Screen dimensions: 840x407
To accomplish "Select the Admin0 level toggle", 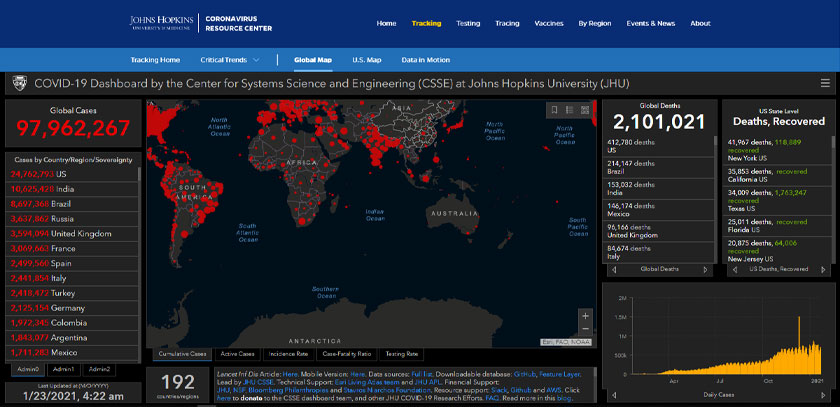I will pos(27,369).
